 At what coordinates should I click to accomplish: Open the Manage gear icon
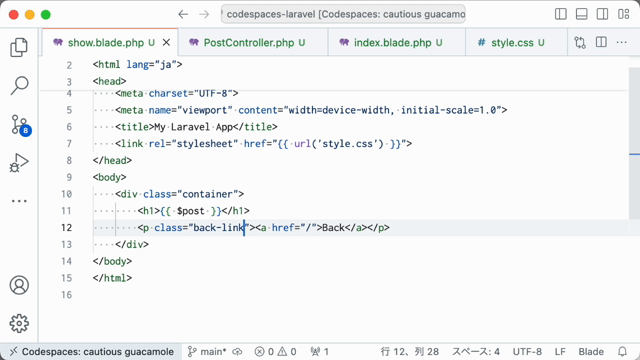(x=19, y=323)
